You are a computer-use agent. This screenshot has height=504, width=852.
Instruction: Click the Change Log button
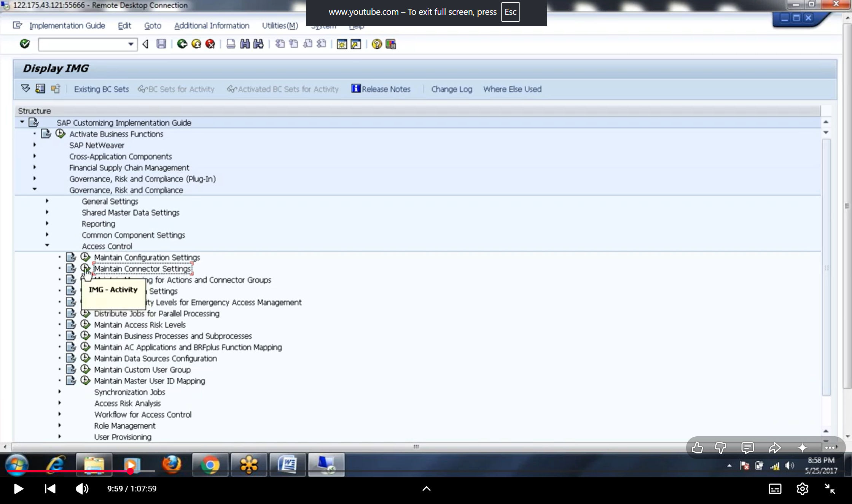tap(452, 89)
